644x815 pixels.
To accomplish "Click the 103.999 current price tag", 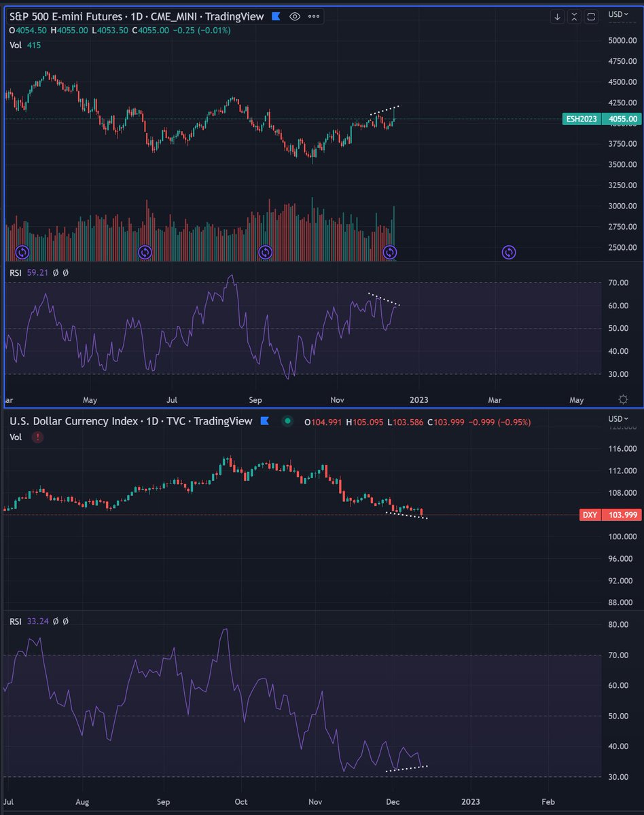I will 622,515.
